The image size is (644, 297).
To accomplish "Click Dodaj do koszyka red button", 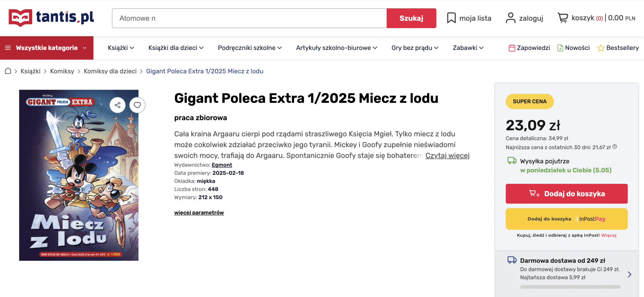I will coord(567,194).
